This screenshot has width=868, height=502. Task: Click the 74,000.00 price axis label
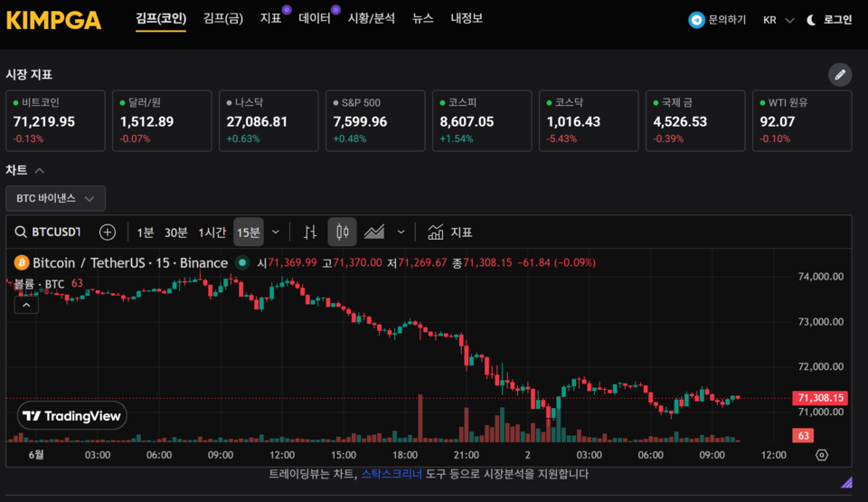click(x=820, y=277)
